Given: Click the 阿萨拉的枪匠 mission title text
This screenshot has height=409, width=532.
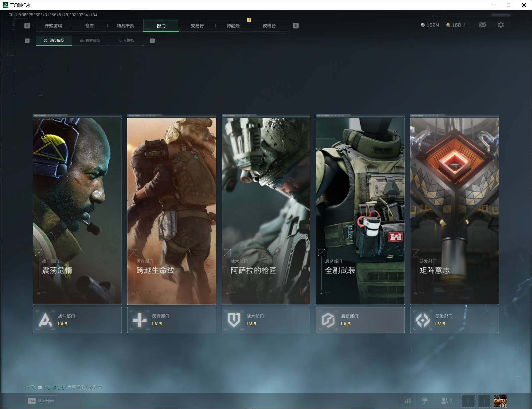Looking at the screenshot, I should (x=253, y=270).
